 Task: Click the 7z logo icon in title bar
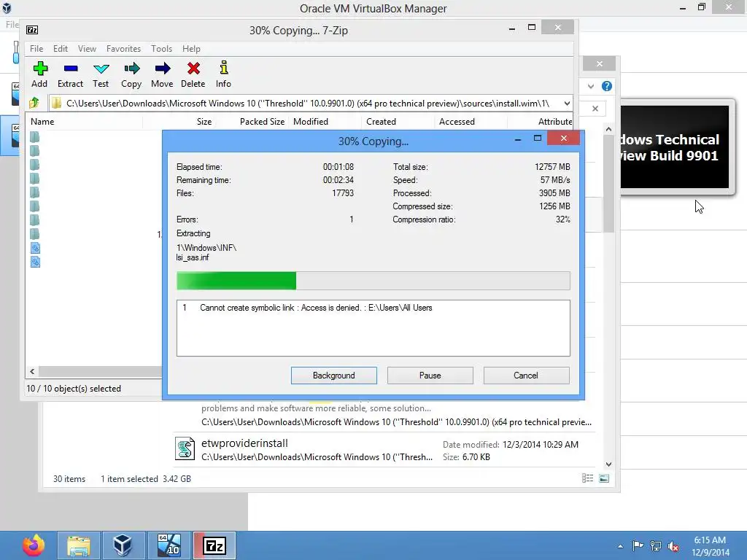(x=32, y=30)
